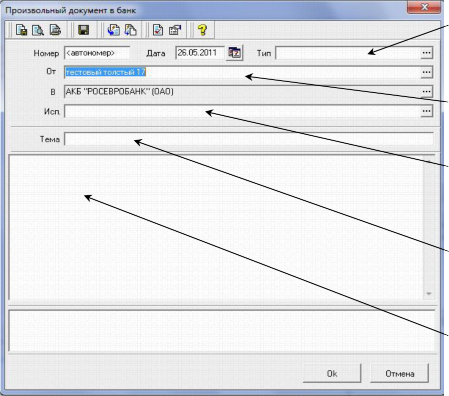Click the Дата field showing 26.05.2011
The image size is (449, 396).
click(200, 53)
